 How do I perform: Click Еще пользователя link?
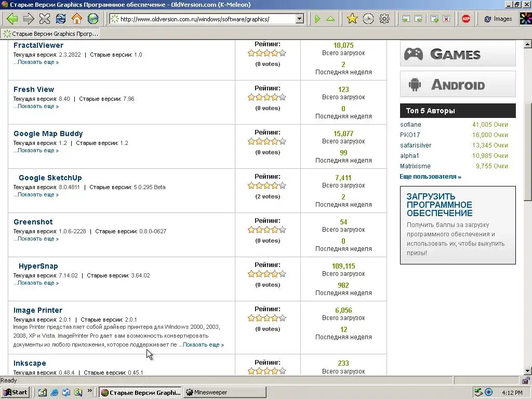click(x=431, y=177)
